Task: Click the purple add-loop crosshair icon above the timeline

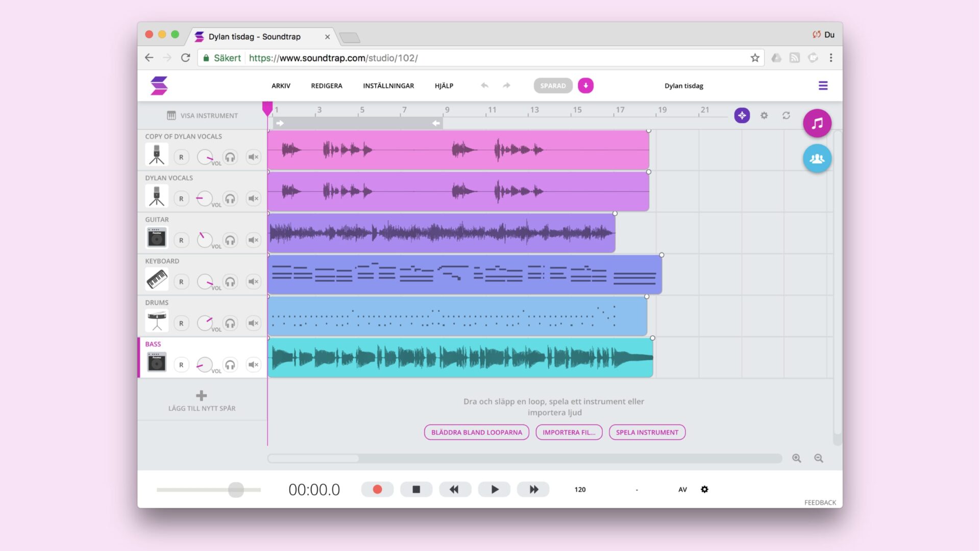Action: (742, 115)
